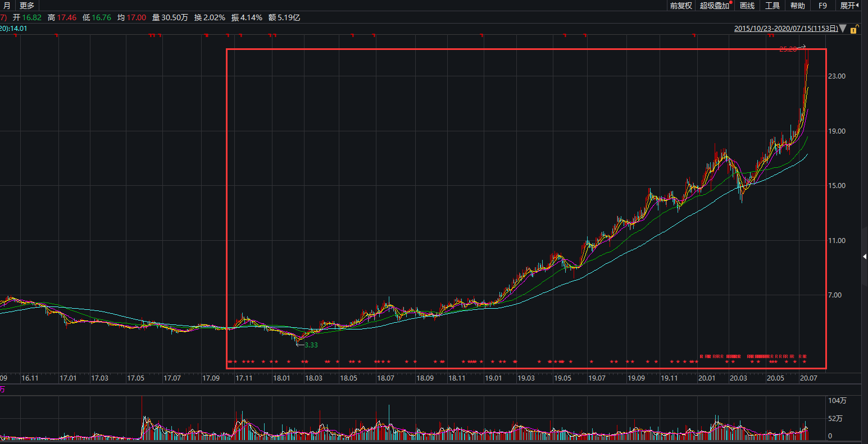Click the 3.33 lowest price label
Image resolution: width=868 pixels, height=444 pixels.
311,345
